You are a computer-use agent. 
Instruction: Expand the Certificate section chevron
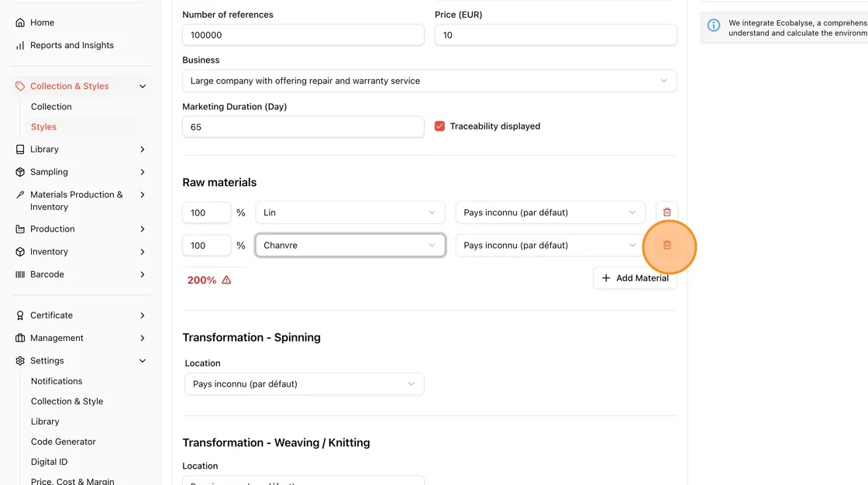[143, 315]
